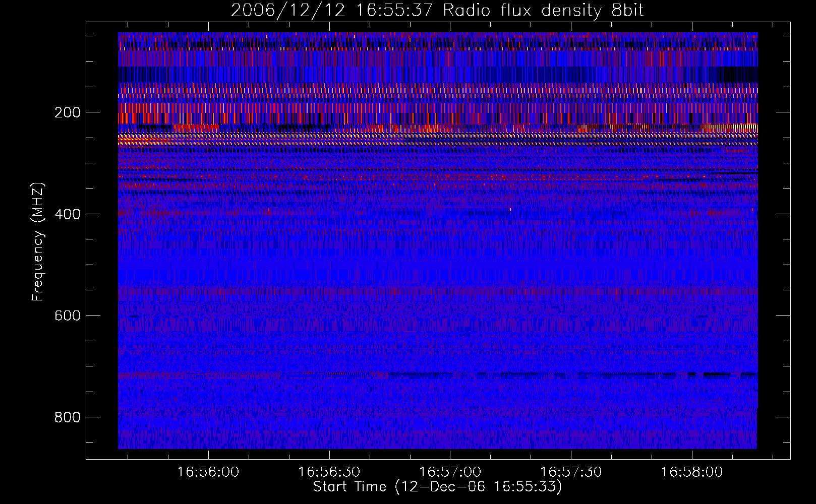The width and height of the screenshot is (816, 504).
Task: Click the 16:58:00 time tick label
Action: click(x=692, y=472)
